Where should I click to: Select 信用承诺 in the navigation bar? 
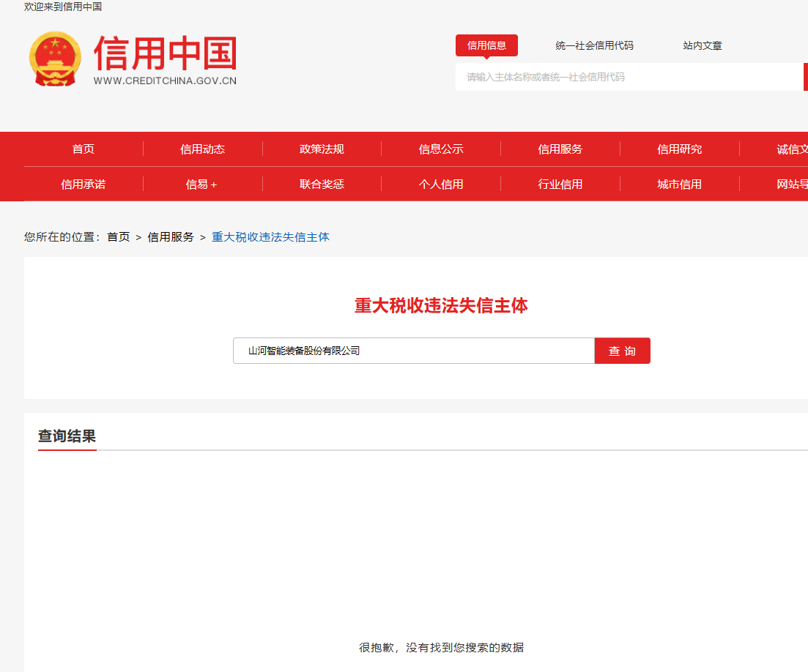pos(83,184)
